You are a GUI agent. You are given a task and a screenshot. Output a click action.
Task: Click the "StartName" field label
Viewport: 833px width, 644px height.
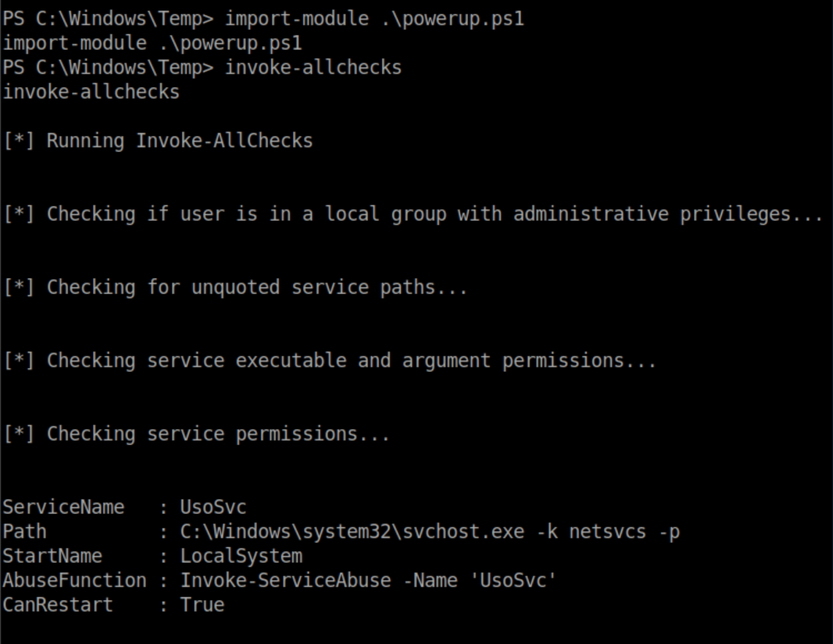pos(52,556)
